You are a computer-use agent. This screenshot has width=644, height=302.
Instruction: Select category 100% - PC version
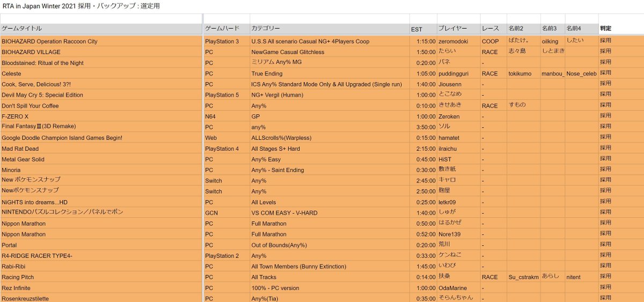(x=330, y=288)
